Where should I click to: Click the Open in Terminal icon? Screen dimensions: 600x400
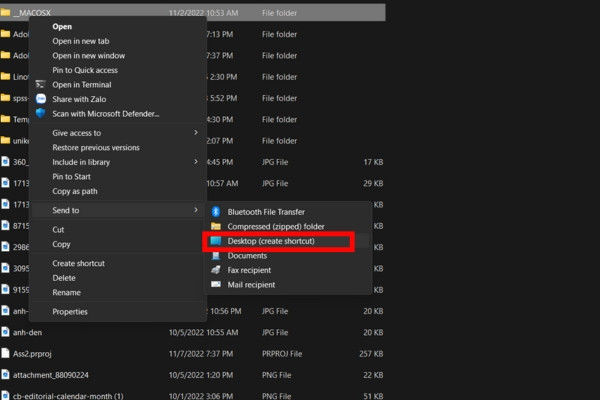pyautogui.click(x=41, y=84)
